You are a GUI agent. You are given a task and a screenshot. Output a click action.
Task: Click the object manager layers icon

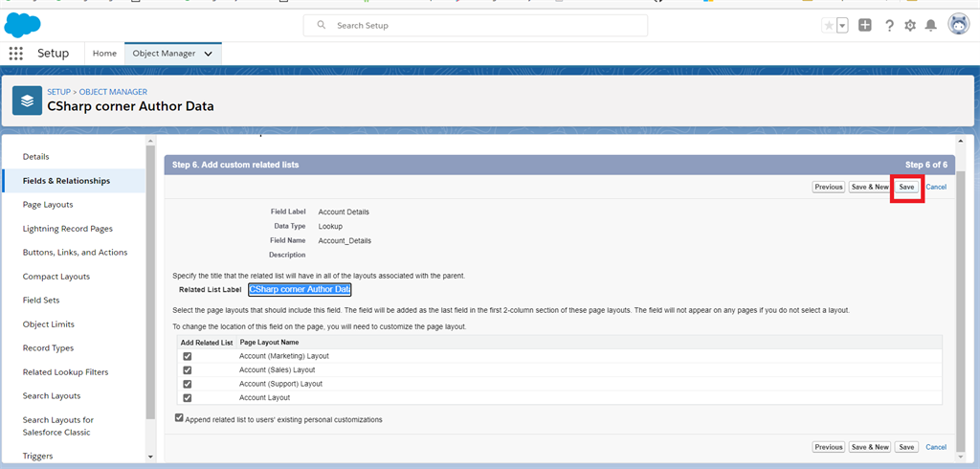point(27,100)
